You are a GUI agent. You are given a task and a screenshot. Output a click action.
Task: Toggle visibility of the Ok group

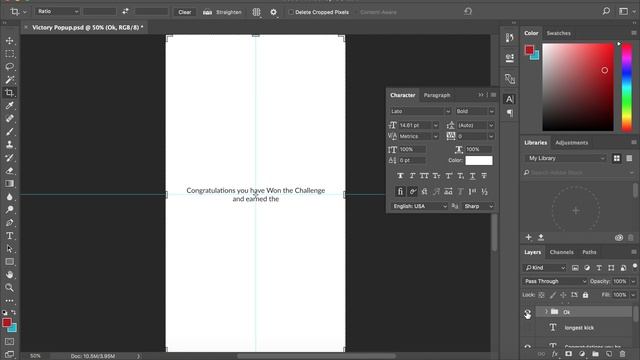527,313
